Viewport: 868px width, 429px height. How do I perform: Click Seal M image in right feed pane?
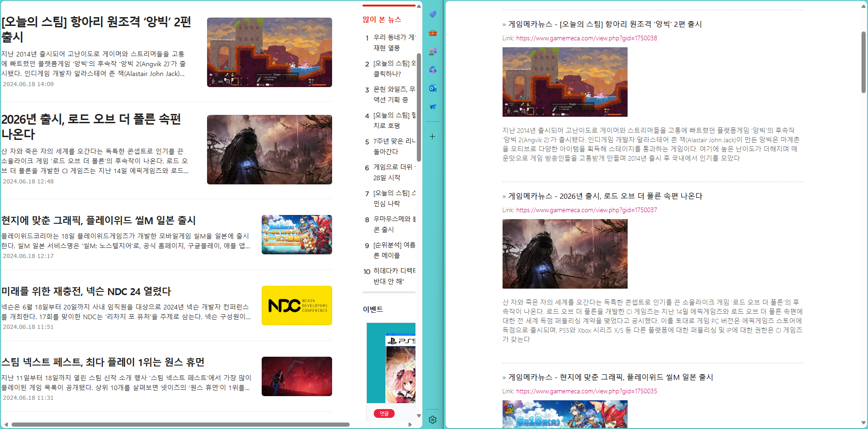pos(565,414)
